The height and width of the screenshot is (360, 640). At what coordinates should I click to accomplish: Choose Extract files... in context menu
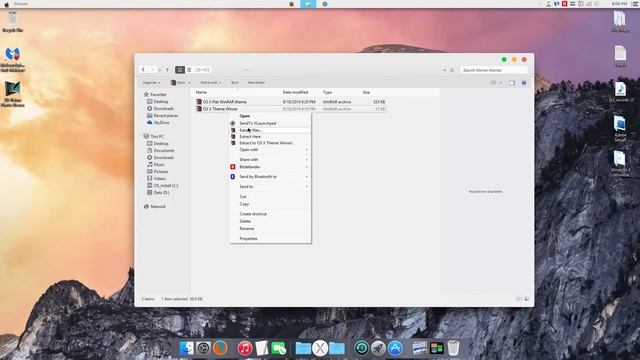270,130
